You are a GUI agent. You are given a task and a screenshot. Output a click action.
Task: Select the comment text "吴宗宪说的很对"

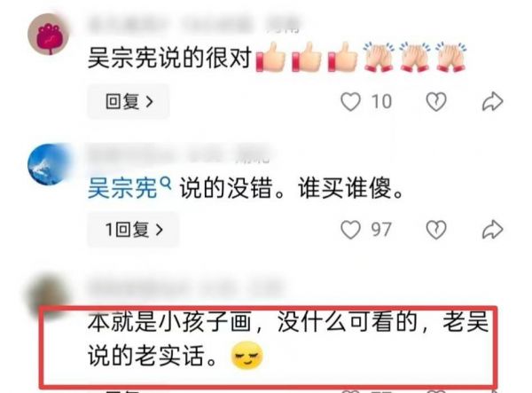click(x=169, y=58)
